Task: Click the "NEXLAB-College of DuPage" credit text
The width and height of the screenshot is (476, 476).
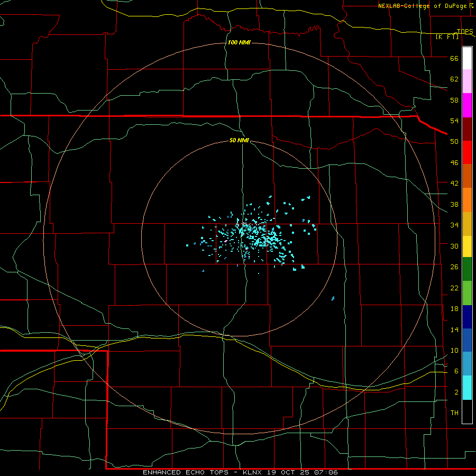Action: 423,6
